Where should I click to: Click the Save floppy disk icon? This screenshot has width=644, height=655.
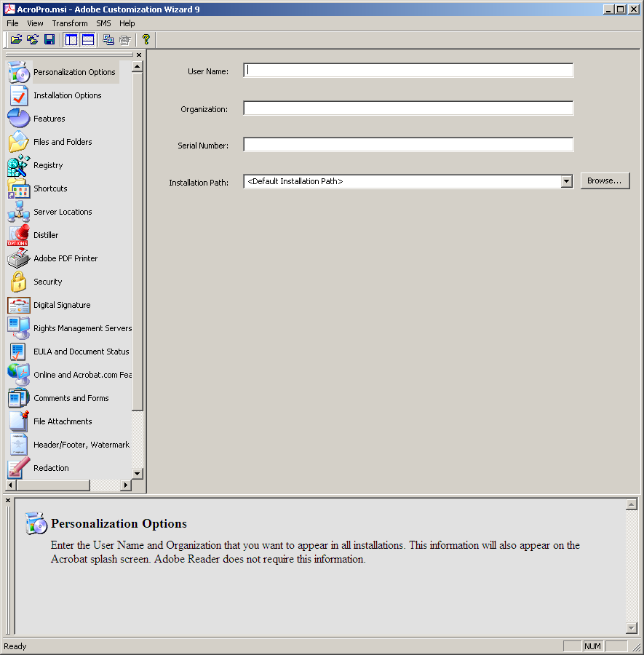point(49,39)
